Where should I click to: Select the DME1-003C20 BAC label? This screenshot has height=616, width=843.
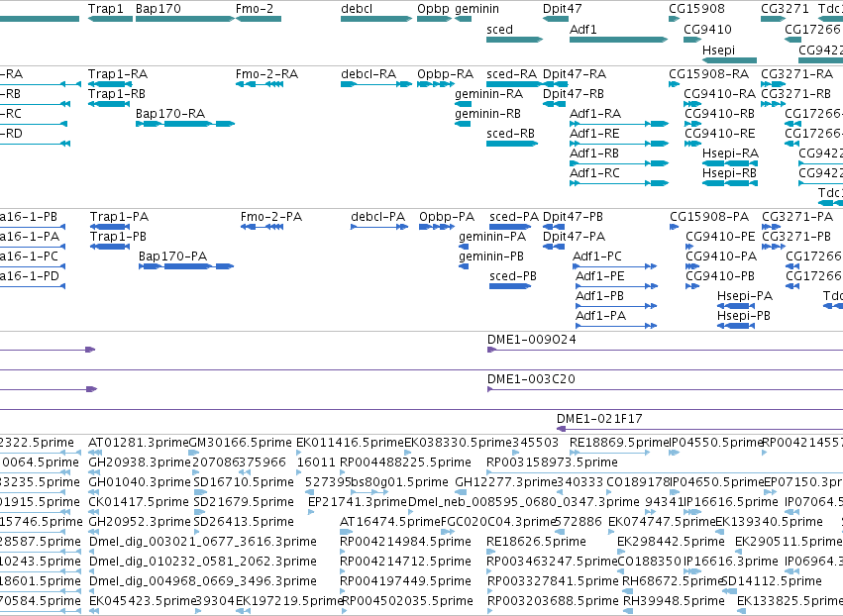pyautogui.click(x=531, y=379)
